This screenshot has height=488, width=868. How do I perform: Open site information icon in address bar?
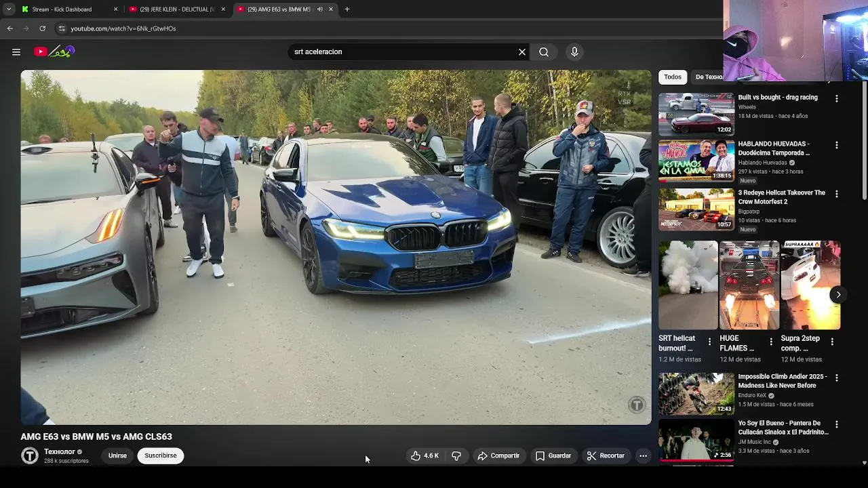click(62, 28)
